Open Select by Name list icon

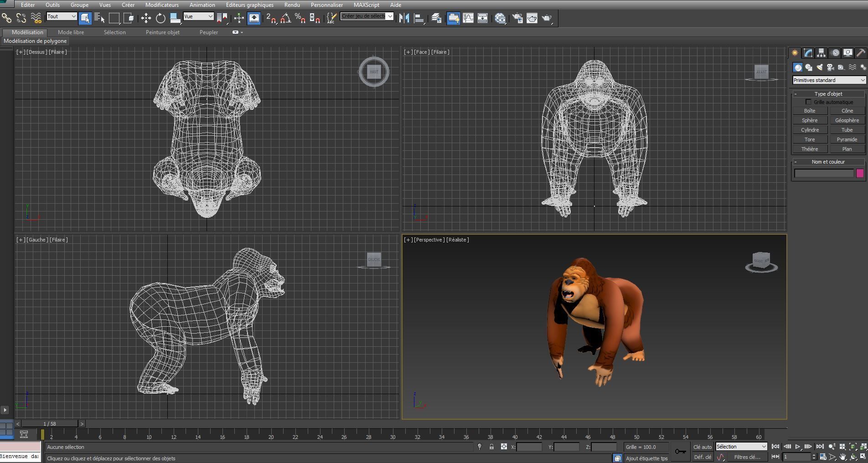tap(99, 18)
